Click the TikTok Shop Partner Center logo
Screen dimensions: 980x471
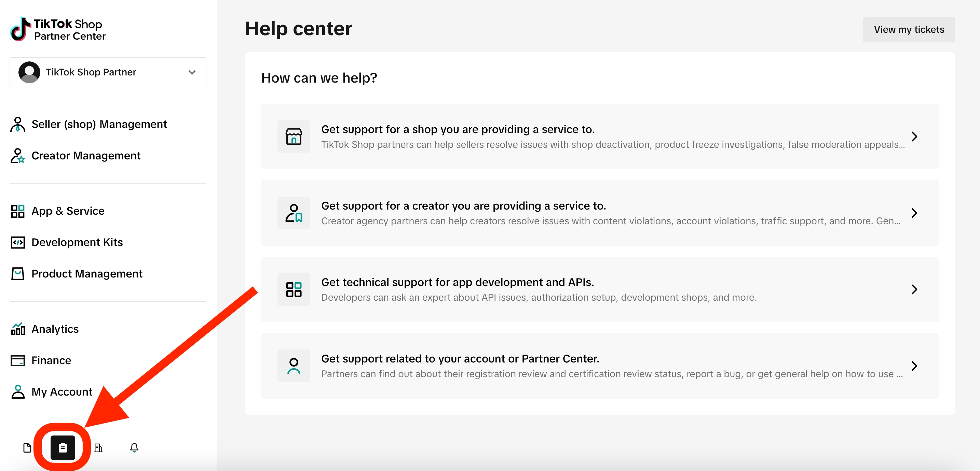(x=58, y=29)
